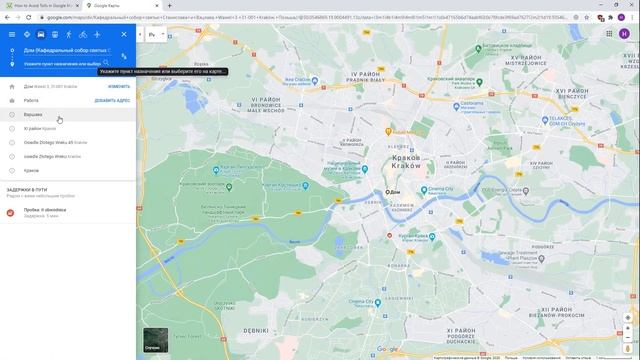Select public transit travel mode
Image resolution: width=640 pixels, height=360 pixels.
coord(55,35)
